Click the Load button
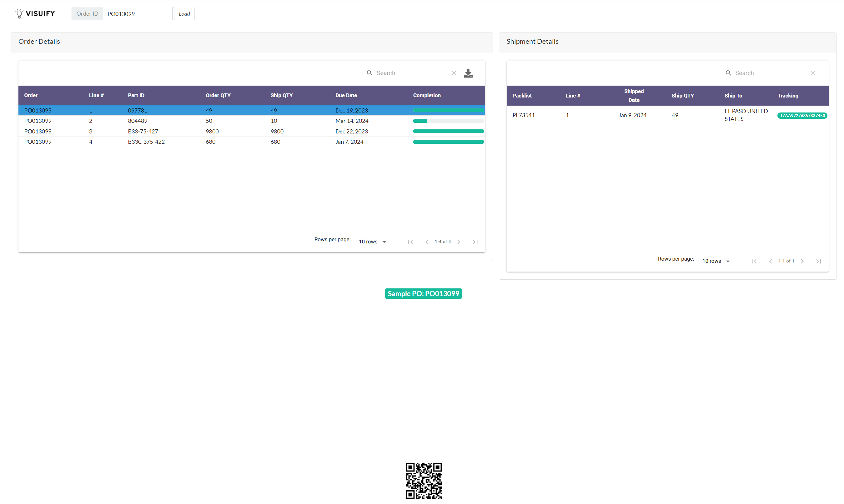This screenshot has height=504, width=844. [x=184, y=13]
